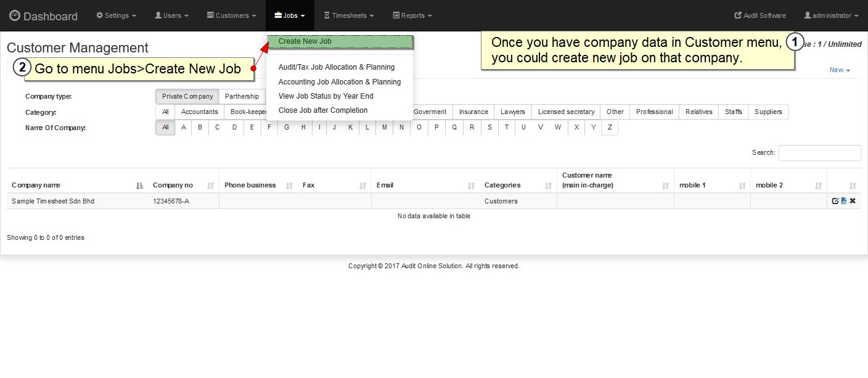Open the Audit Software link
Screen dimensions: 868x378
pyautogui.click(x=760, y=15)
